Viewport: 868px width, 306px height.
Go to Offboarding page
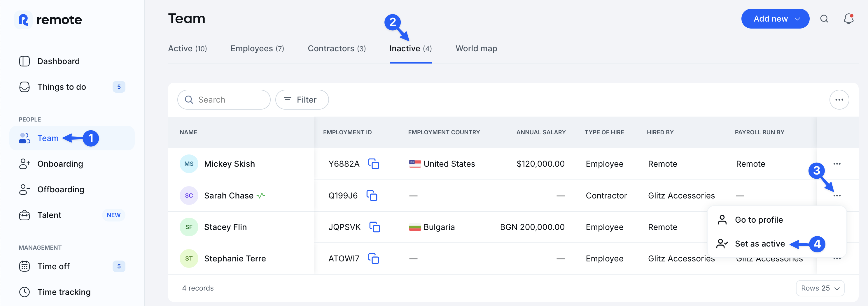pyautogui.click(x=72, y=189)
